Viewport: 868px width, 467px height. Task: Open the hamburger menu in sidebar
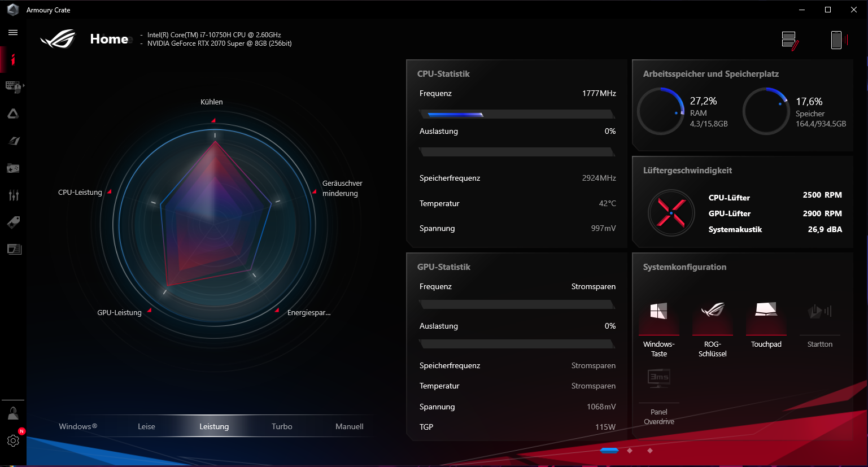[x=13, y=33]
